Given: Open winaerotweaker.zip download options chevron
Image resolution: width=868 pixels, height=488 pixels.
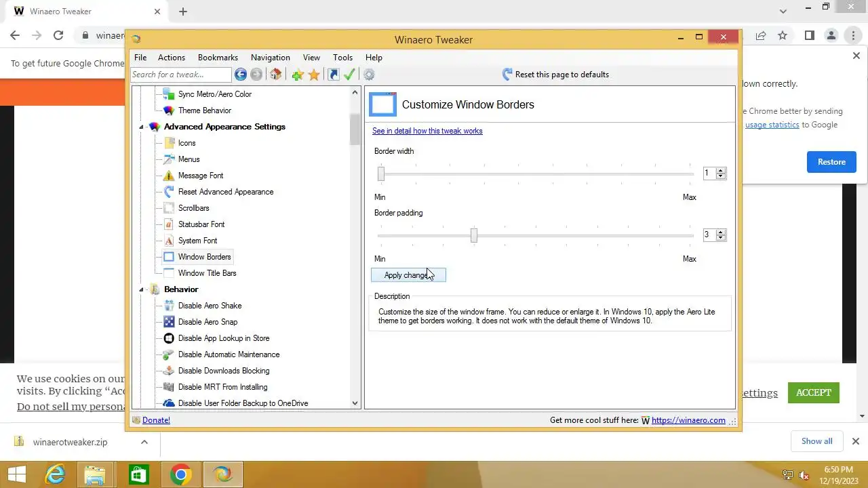Looking at the screenshot, I should point(144,442).
